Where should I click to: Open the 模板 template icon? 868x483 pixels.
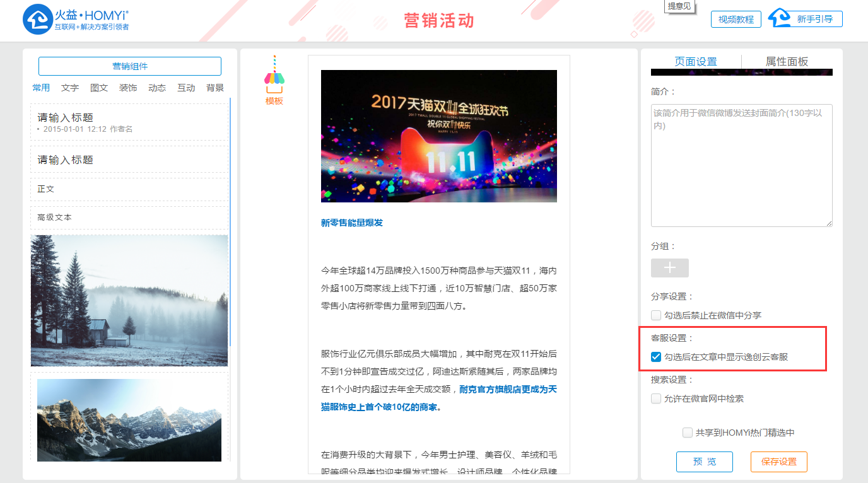click(x=274, y=80)
